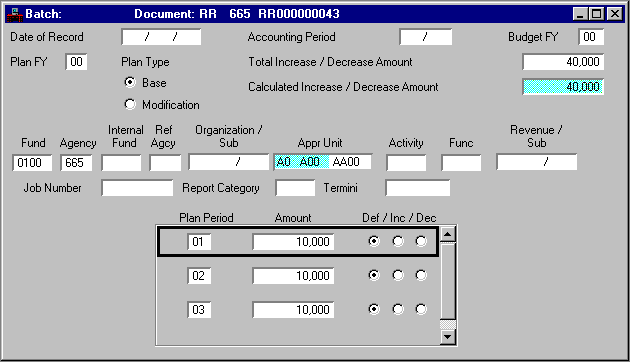Click the 'Def / Inc / Dec' column header
The width and height of the screenshot is (630, 362).
399,218
